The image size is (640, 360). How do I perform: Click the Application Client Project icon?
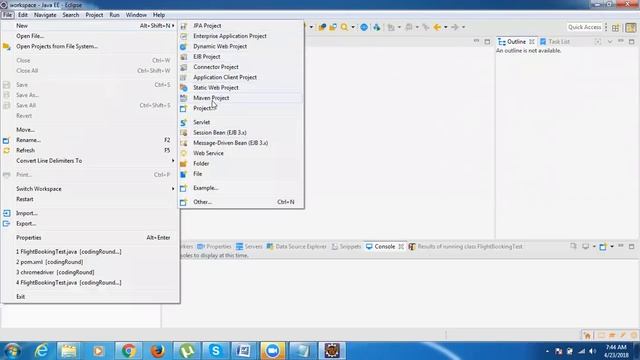point(184,78)
